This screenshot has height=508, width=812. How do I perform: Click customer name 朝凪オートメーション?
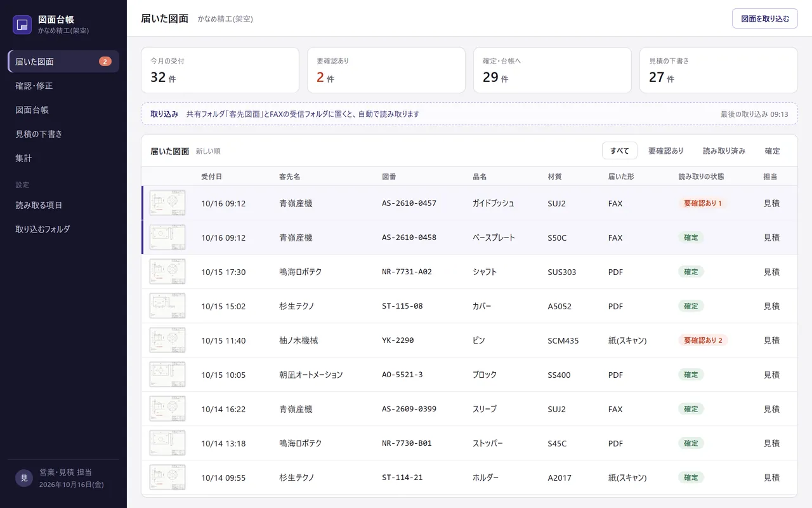point(311,375)
